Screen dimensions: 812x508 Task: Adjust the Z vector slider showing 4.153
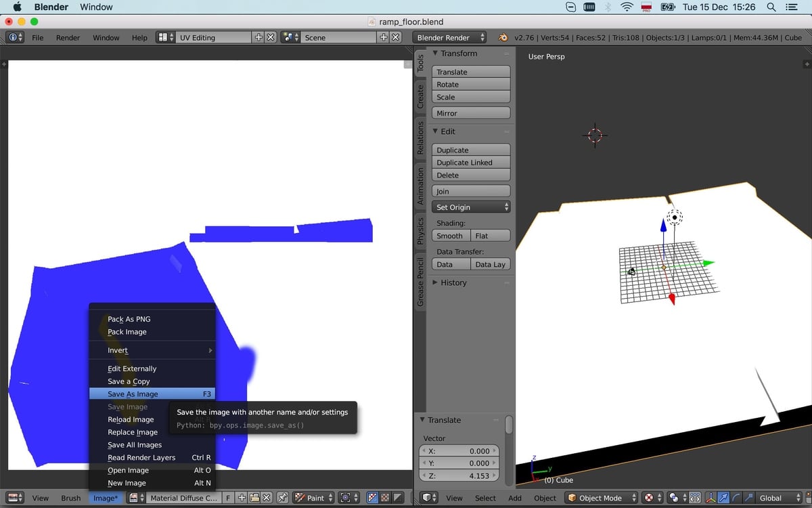click(459, 475)
